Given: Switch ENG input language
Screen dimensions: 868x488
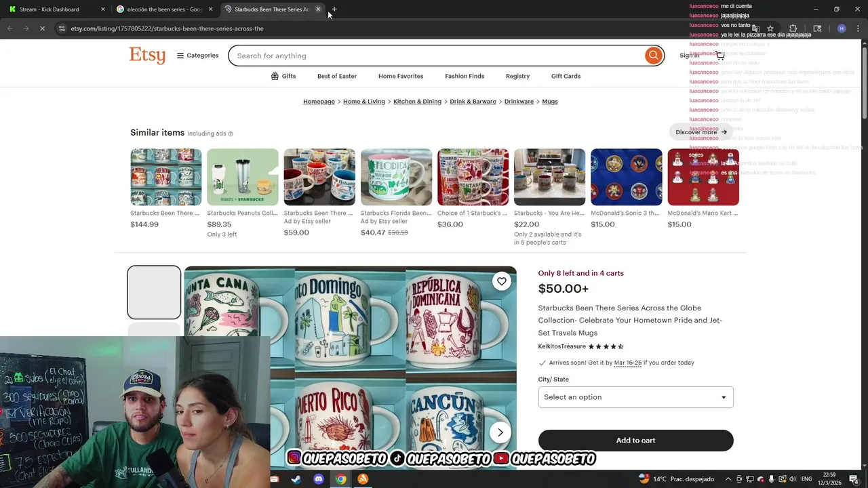Looking at the screenshot, I should [x=806, y=479].
